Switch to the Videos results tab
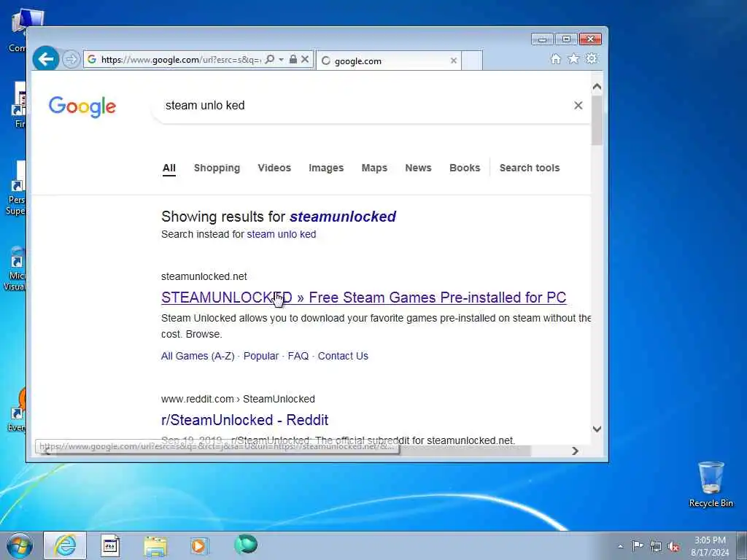Image resolution: width=747 pixels, height=560 pixels. tap(274, 168)
